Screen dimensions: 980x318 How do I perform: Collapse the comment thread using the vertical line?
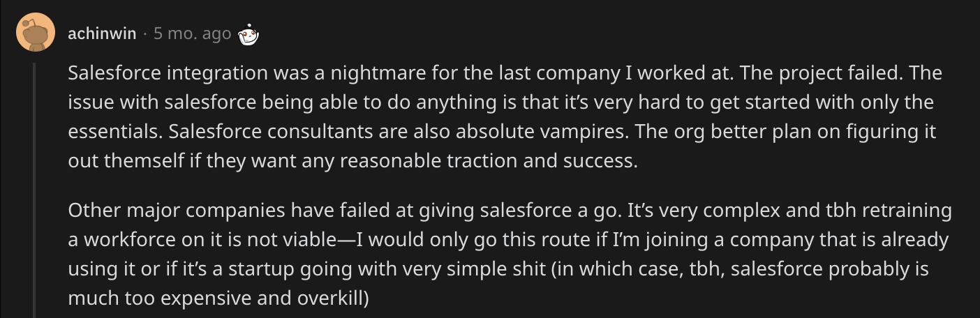click(x=34, y=190)
